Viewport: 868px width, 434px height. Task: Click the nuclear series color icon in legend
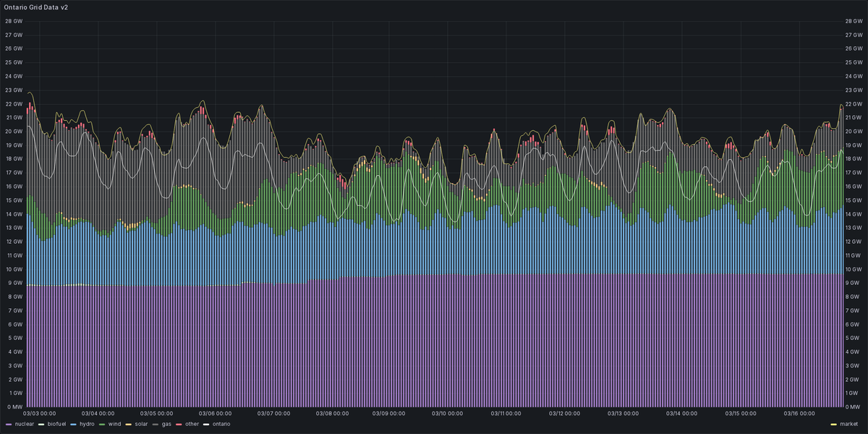[9, 424]
